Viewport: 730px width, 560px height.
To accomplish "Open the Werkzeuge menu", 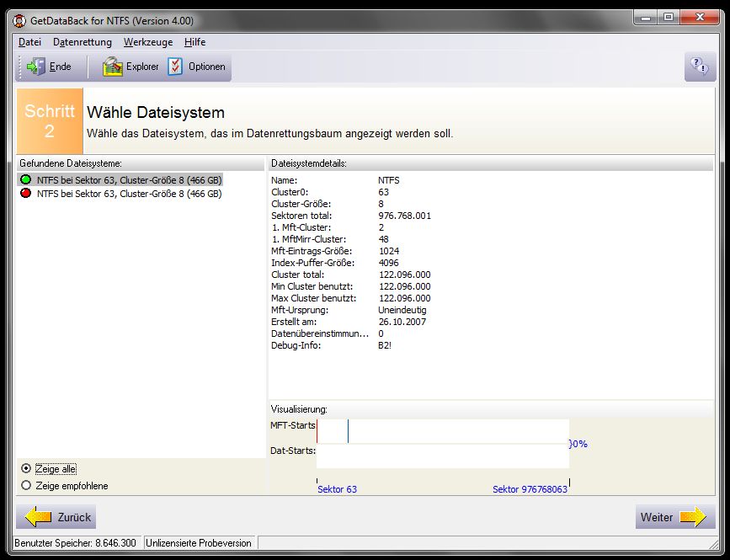I will point(148,42).
